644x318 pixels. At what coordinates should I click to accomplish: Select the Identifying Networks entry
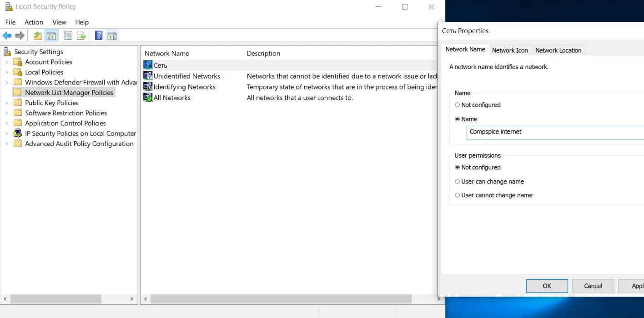click(185, 86)
